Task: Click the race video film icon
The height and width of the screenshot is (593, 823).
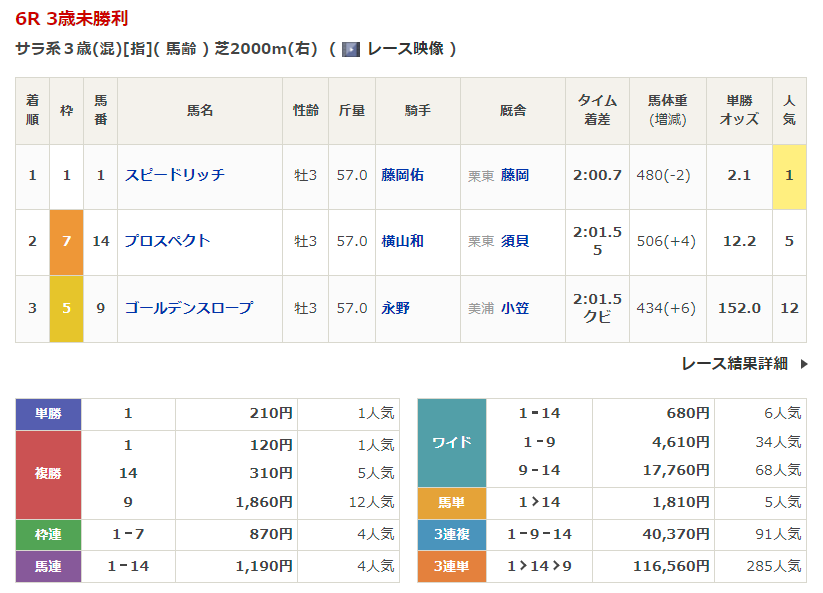Action: (350, 49)
